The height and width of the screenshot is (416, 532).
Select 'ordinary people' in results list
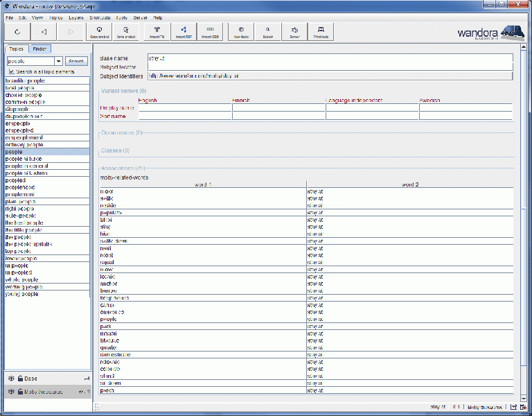pyautogui.click(x=47, y=145)
